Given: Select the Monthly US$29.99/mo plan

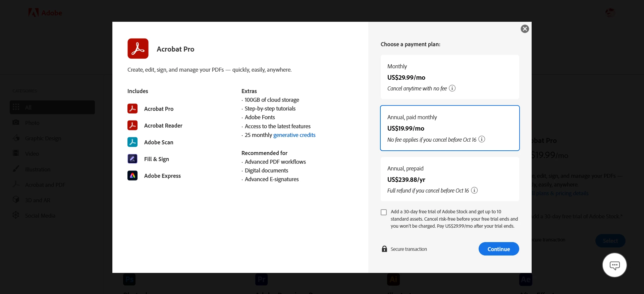Looking at the screenshot, I should (450, 77).
